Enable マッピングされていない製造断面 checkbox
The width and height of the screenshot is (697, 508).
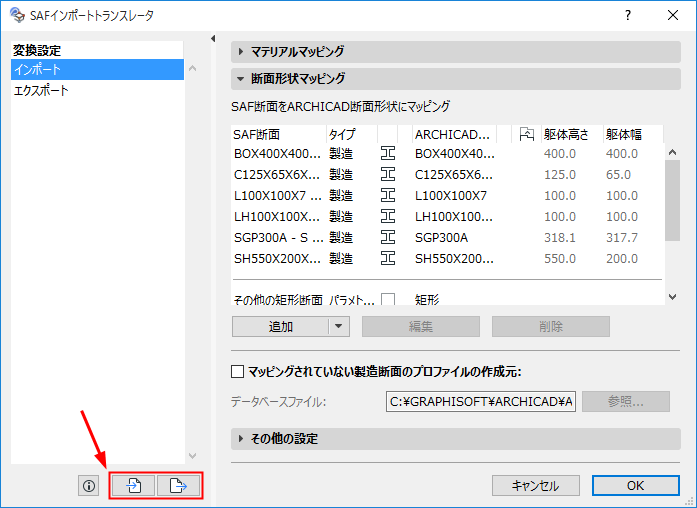237,372
